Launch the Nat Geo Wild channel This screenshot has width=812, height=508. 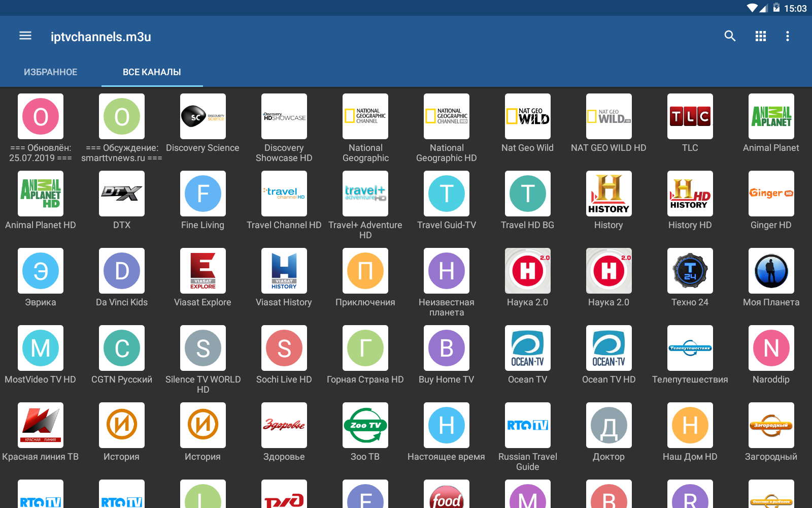528,116
